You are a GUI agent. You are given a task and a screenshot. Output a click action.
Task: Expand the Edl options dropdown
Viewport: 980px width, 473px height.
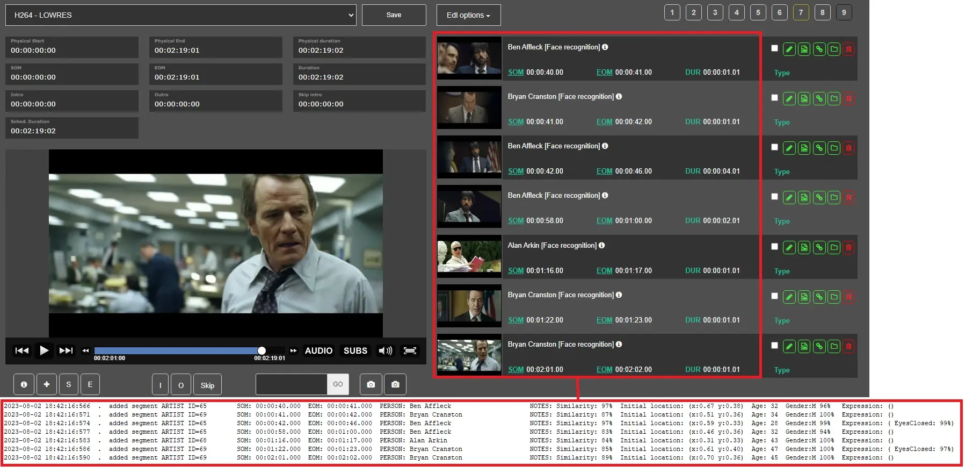[x=468, y=15]
